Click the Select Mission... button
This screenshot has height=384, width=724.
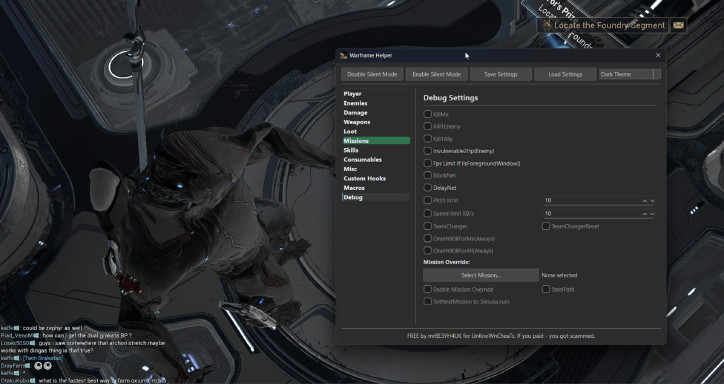click(x=481, y=275)
